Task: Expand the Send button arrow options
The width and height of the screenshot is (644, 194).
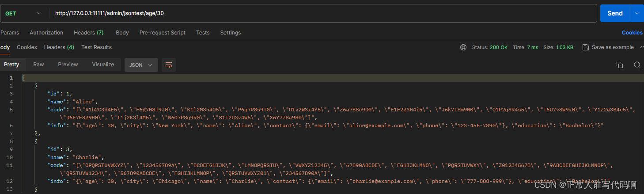Action: [x=637, y=13]
